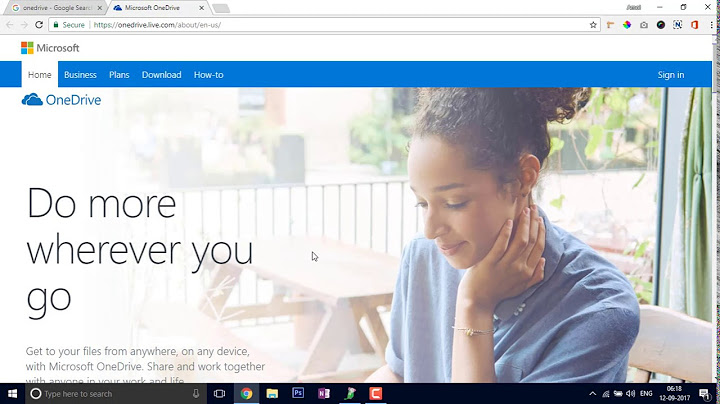Image resolution: width=720 pixels, height=404 pixels.
Task: Click the address bar URL
Action: tap(157, 25)
